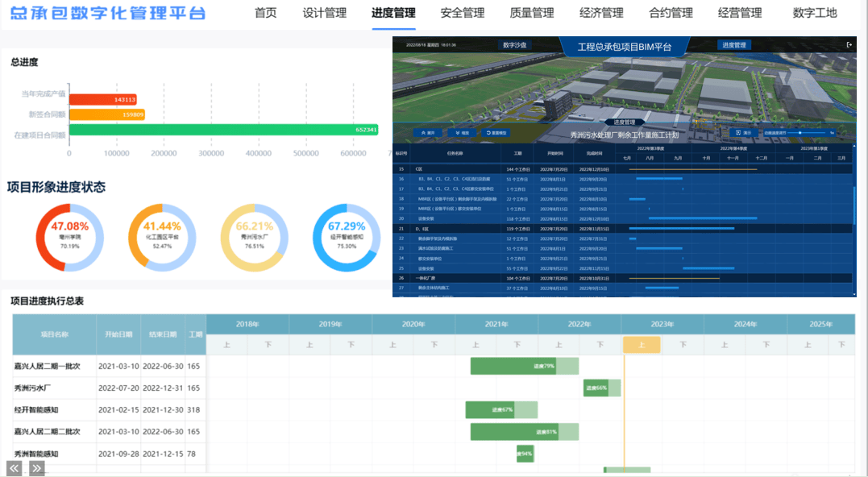The width and height of the screenshot is (868, 477).
Task: Click the 展开 expand button in BIM panel
Action: click(x=428, y=133)
